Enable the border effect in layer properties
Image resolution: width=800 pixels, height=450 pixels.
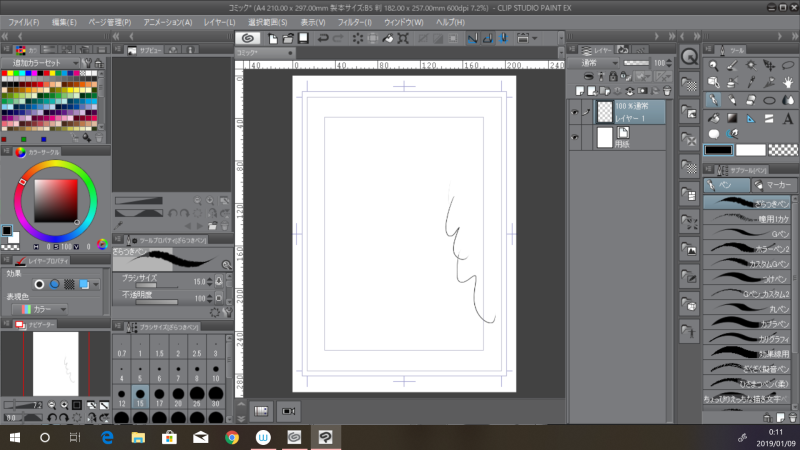click(x=41, y=285)
